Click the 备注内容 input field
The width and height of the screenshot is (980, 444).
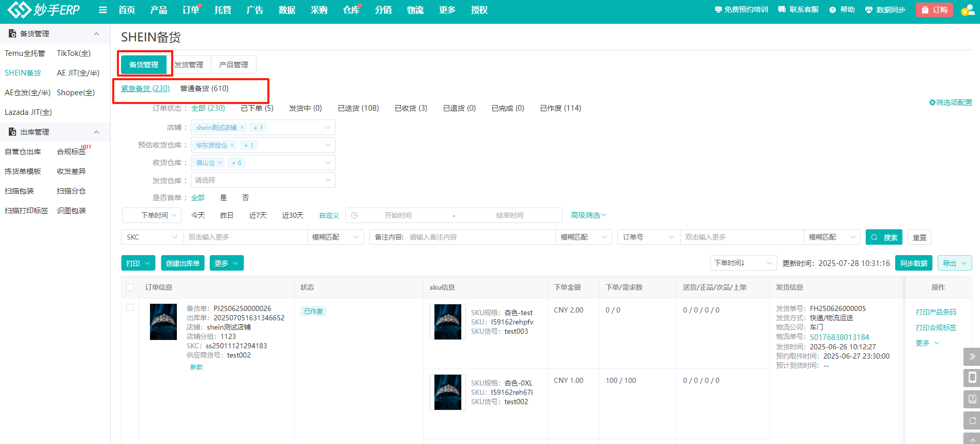point(480,237)
